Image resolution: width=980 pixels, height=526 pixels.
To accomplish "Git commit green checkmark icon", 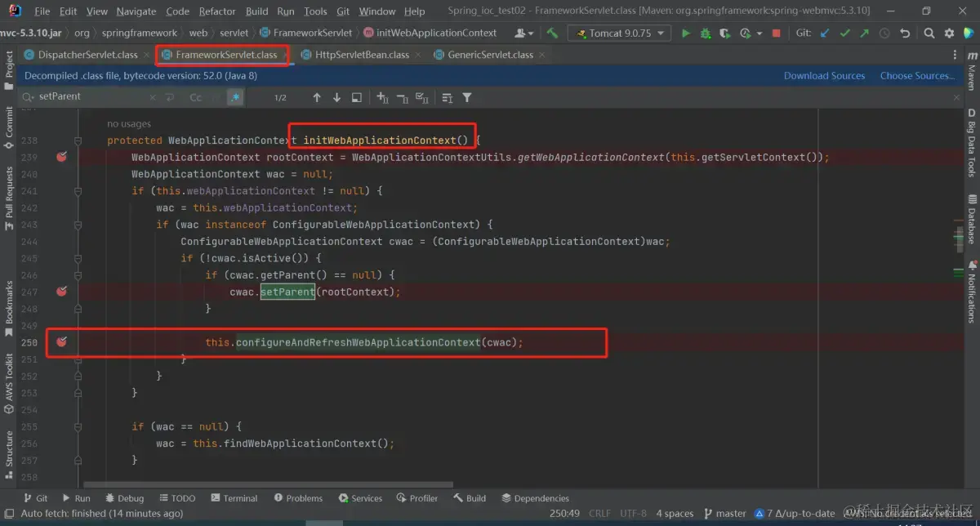I will 844,33.
